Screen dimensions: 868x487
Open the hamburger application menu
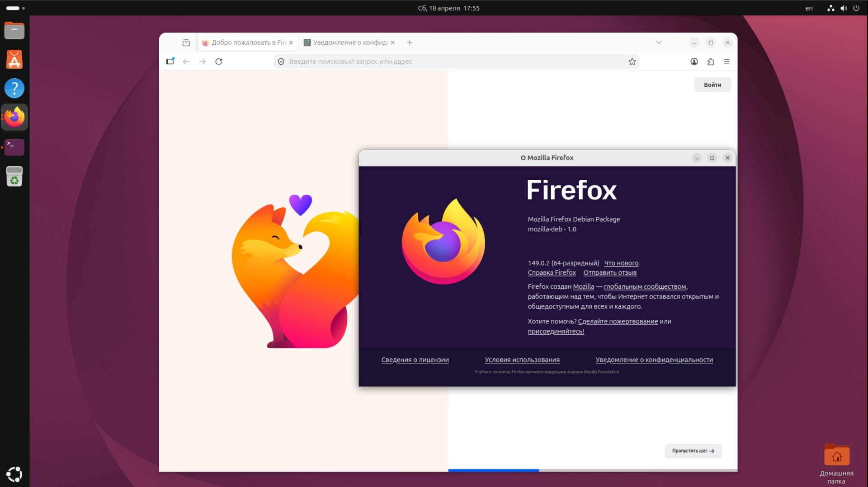pyautogui.click(x=727, y=61)
